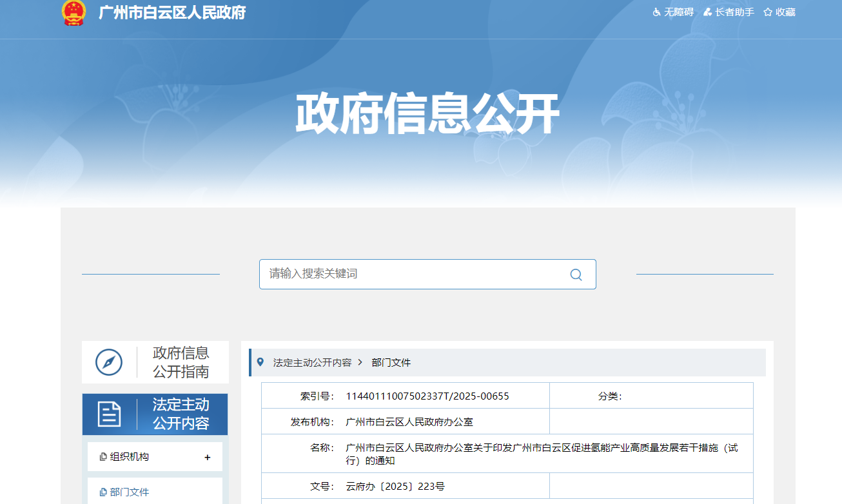Click the 长者助手 elder assistant icon
842x504 pixels.
click(707, 12)
